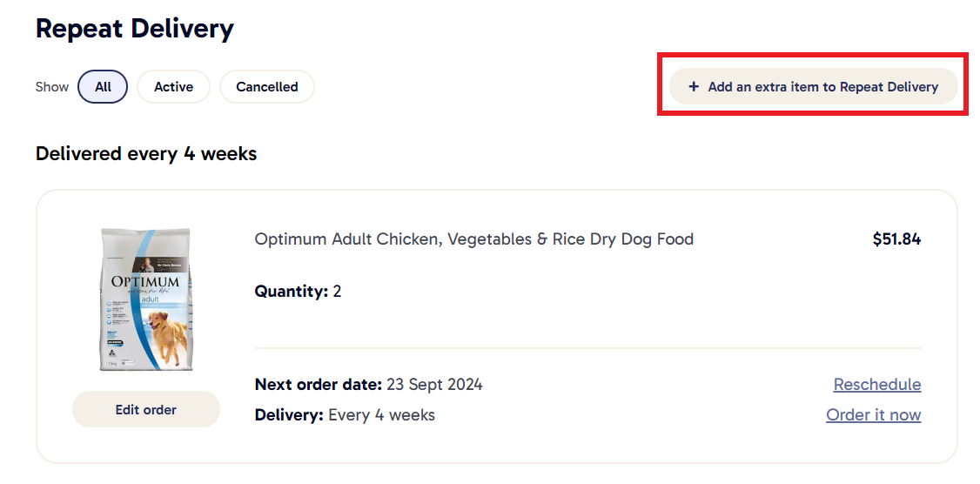The height and width of the screenshot is (484, 980).
Task: Filter by Cancelled deliveries
Action: (x=266, y=87)
